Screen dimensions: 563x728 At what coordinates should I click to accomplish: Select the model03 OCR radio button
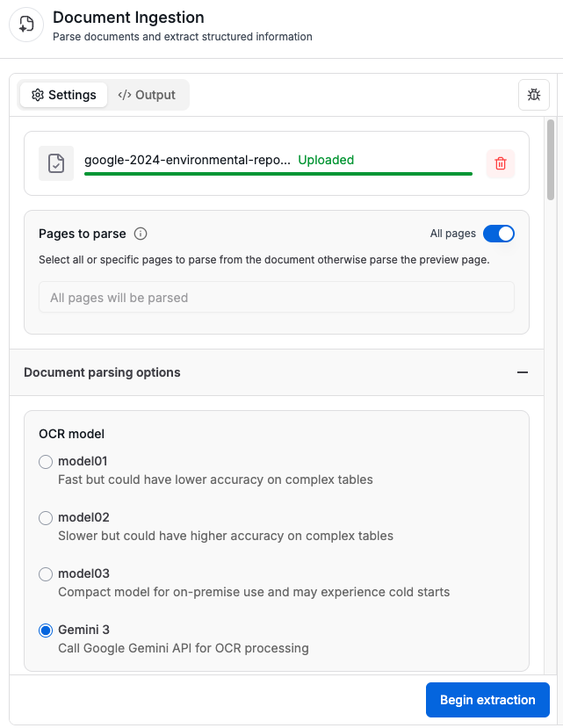pos(45,573)
